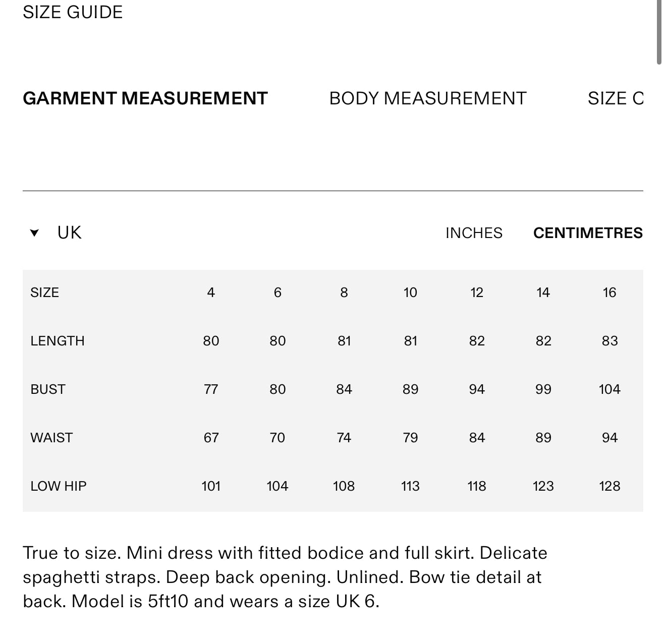Select the Garment Measurement tab

[145, 98]
